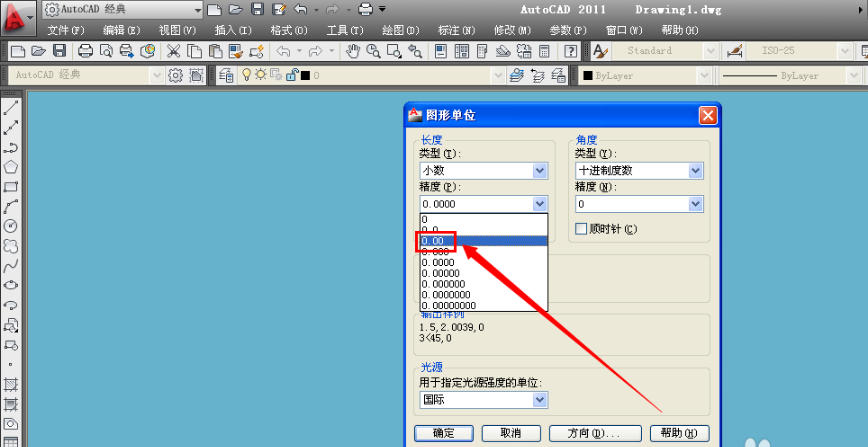This screenshot has width=868, height=447.
Task: Select the Ellipse tool
Action: click(x=11, y=285)
